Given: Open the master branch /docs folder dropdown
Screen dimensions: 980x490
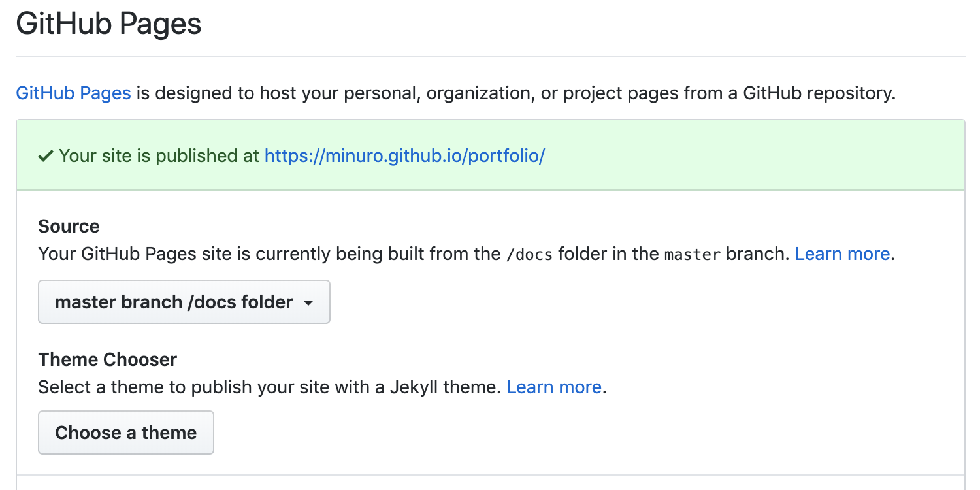Looking at the screenshot, I should click(184, 302).
